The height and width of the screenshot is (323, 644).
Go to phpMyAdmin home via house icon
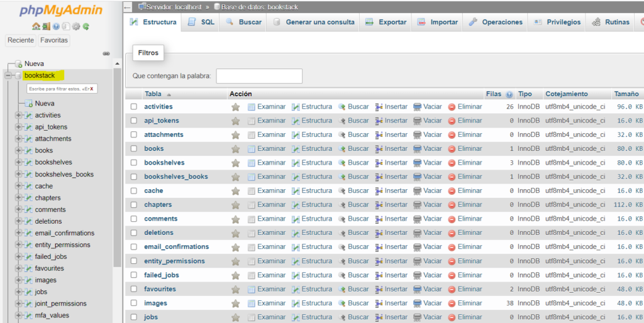coord(36,26)
